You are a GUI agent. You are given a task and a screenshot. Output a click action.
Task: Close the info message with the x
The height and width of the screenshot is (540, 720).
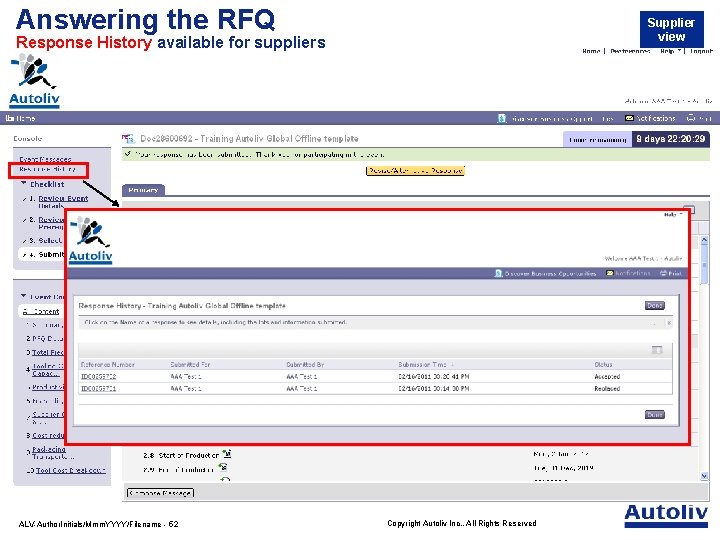[669, 323]
